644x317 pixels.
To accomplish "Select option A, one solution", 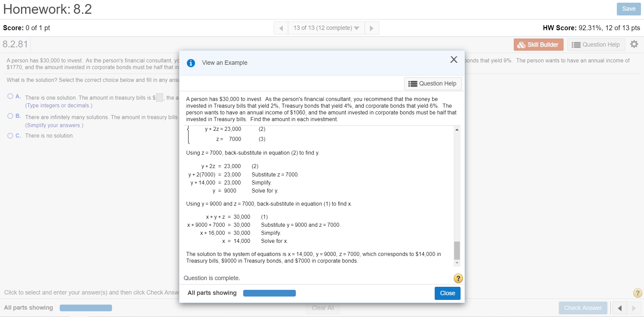I will click(10, 97).
